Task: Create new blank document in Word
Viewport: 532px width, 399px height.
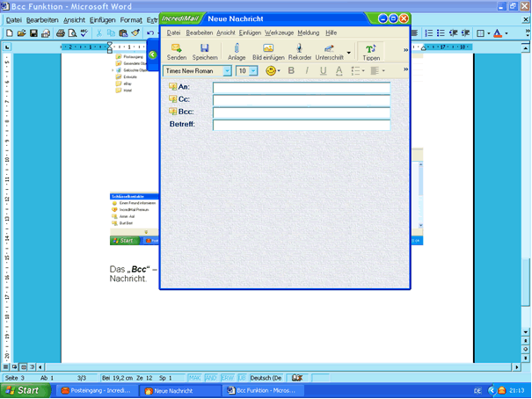Action: 10,33
